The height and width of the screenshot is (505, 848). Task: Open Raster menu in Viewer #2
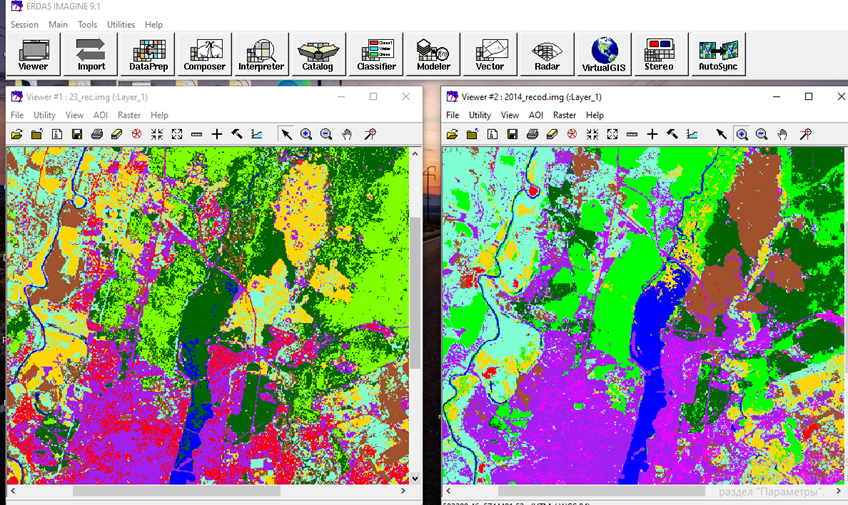[x=565, y=115]
